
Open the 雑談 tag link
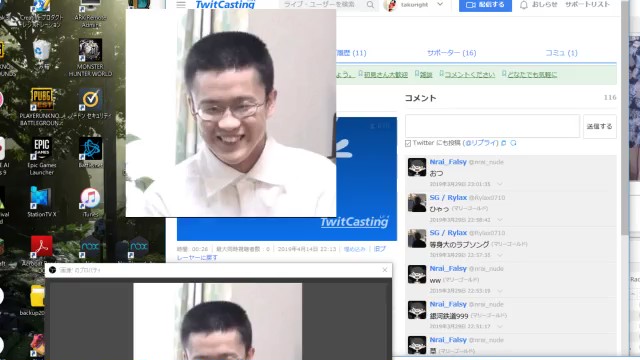pyautogui.click(x=426, y=75)
